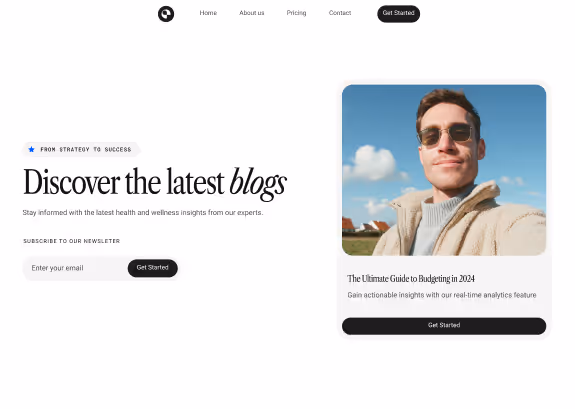575x409 pixels.
Task: Click the Subscribe to our newsleter label
Action: 72,241
